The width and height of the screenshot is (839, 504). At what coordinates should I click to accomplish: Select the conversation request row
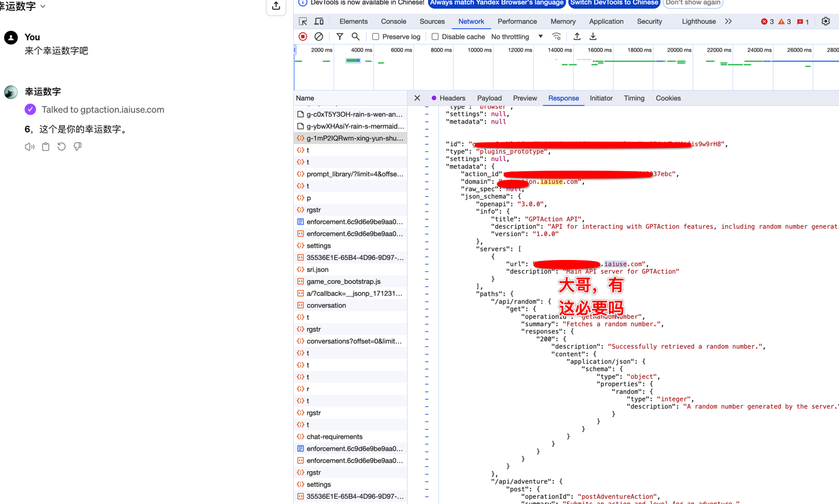pos(351,305)
